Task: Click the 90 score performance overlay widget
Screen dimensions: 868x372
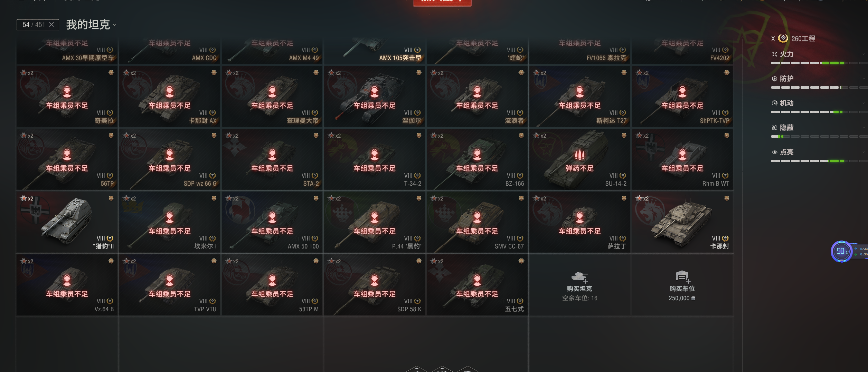Action: (x=842, y=251)
